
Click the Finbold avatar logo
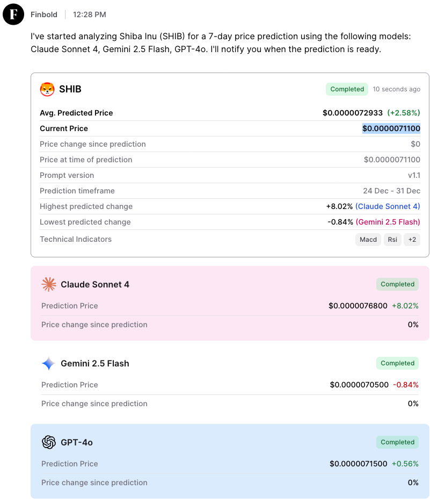pyautogui.click(x=13, y=14)
